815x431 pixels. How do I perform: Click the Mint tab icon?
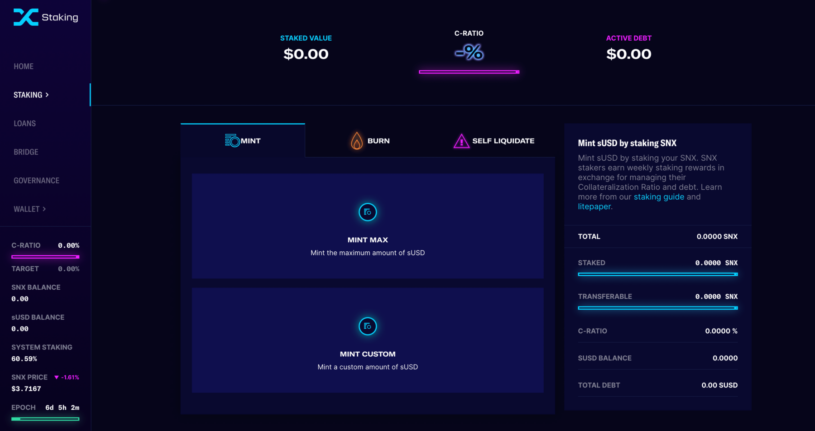pyautogui.click(x=232, y=141)
